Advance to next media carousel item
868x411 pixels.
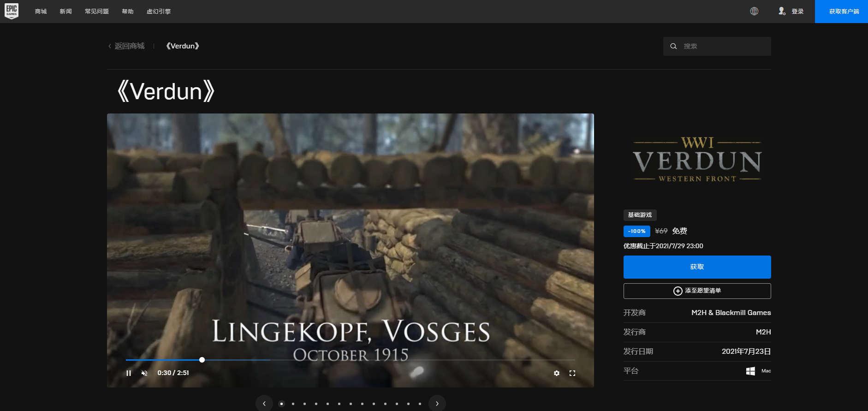point(437,403)
